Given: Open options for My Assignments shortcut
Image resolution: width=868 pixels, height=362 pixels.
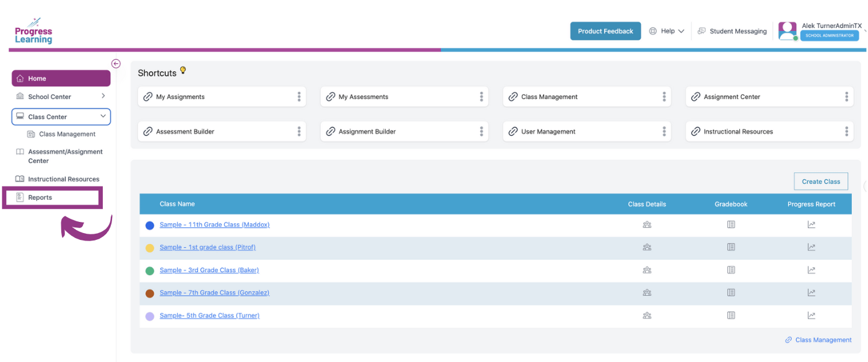Looking at the screenshot, I should coord(299,97).
